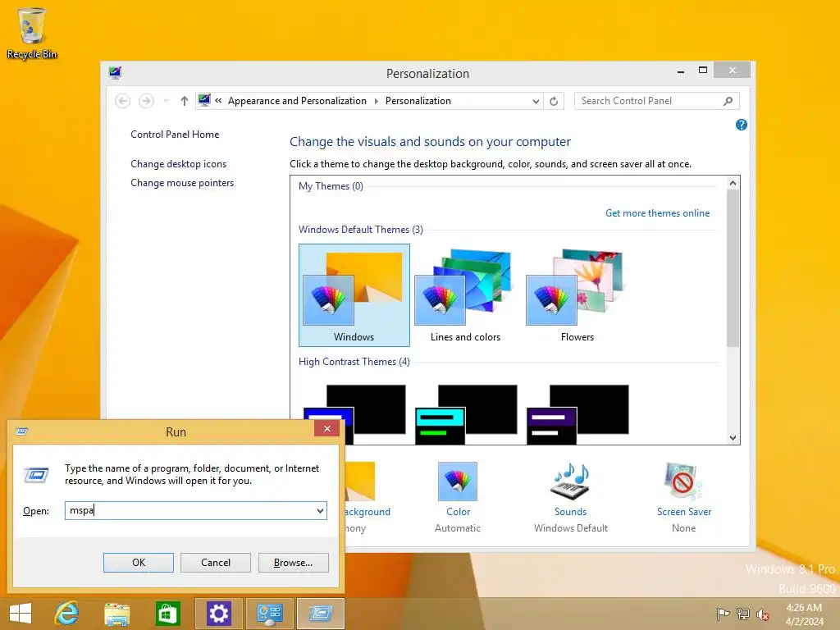
Task: Go forward in Personalization window
Action: pos(146,101)
